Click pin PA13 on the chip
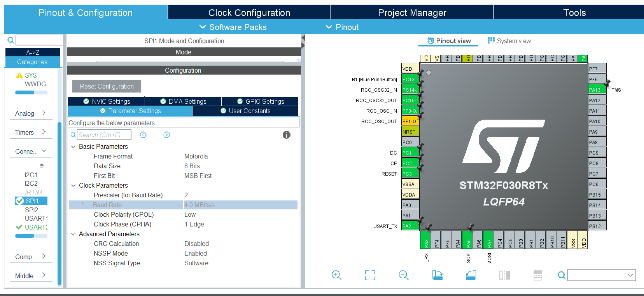The width and height of the screenshot is (644, 296). coord(597,90)
